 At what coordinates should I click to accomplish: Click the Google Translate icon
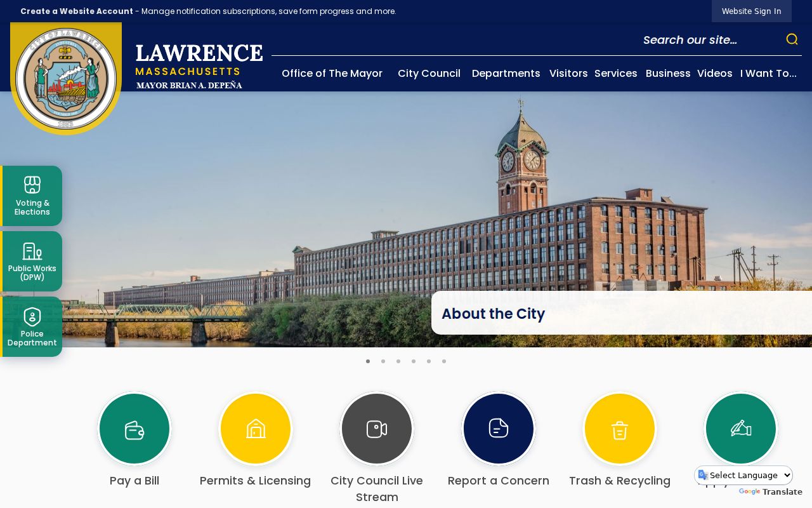point(703,475)
